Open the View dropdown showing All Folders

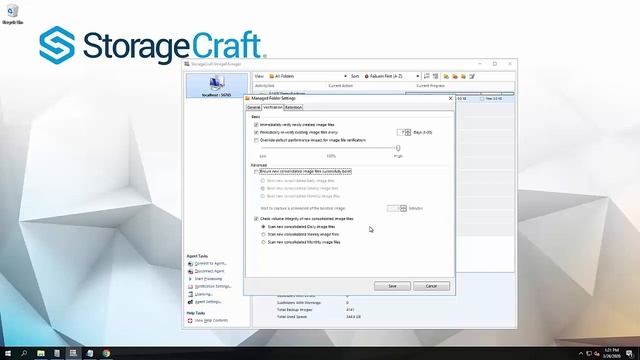coord(308,76)
